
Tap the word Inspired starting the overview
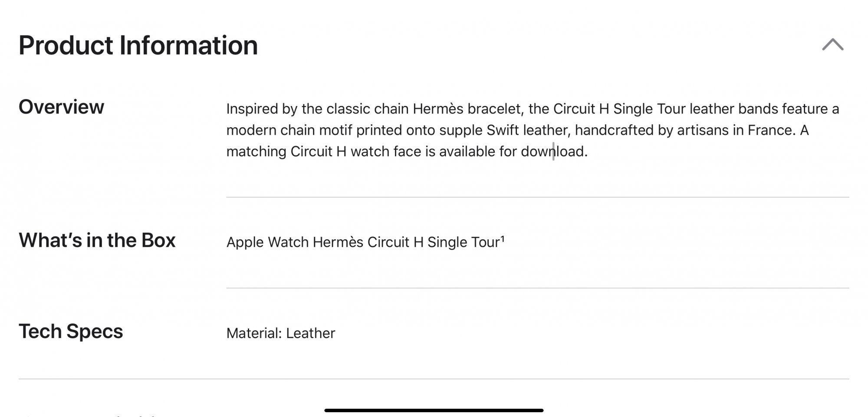coord(252,109)
